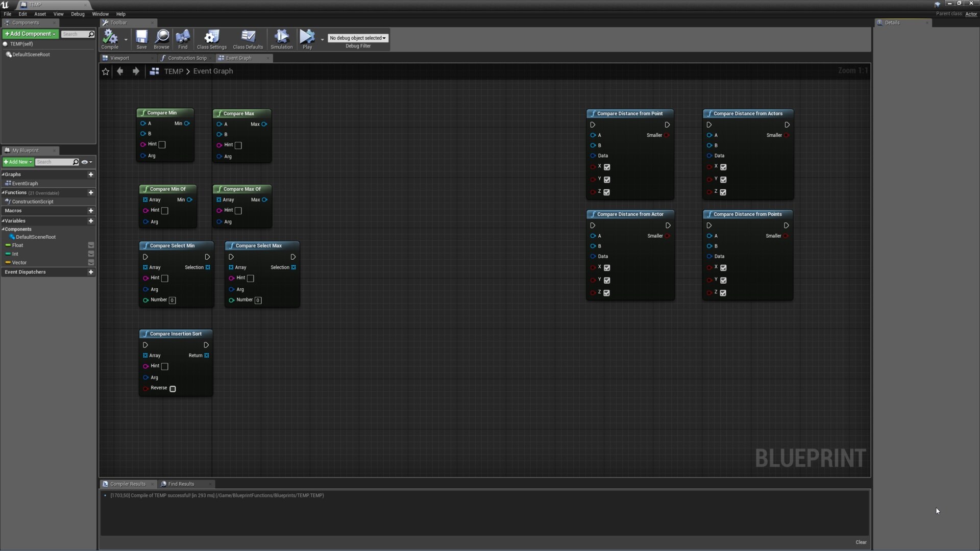The width and height of the screenshot is (980, 551).
Task: Clear the Compiler Results log
Action: pos(861,542)
